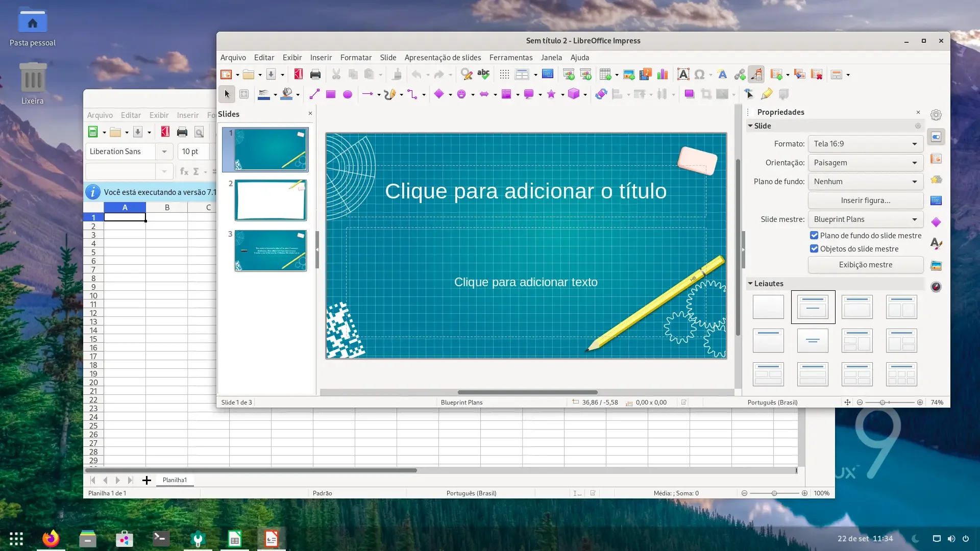Open the Ajuda menu in Impress

tap(579, 58)
